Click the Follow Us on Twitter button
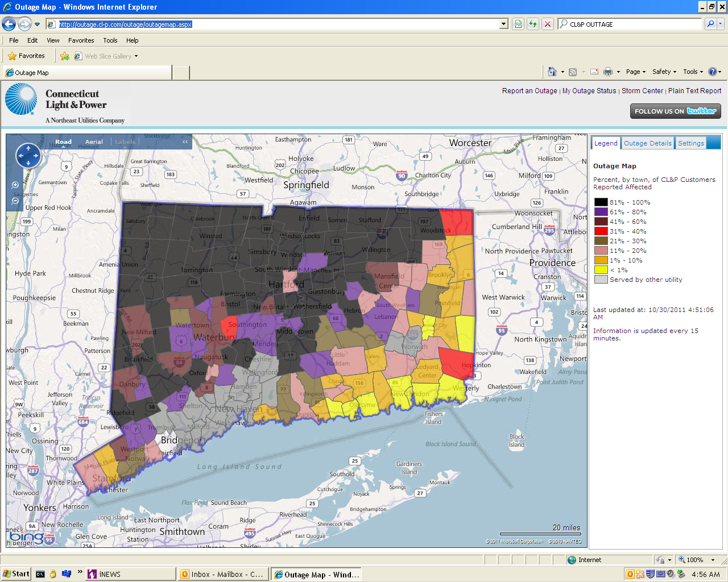The width and height of the screenshot is (728, 582). (x=676, y=111)
